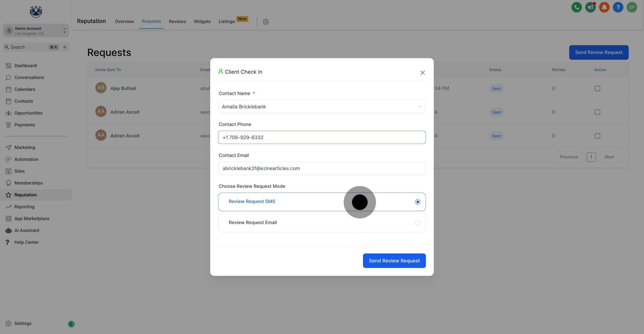Screen dimensions: 644x334
Task: Go to the Next page of requests
Action: (610, 157)
